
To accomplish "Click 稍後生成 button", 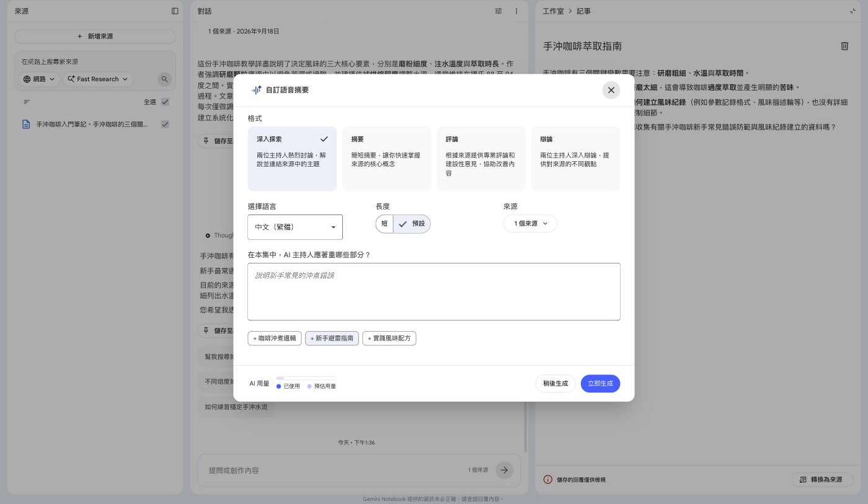I will 556,384.
